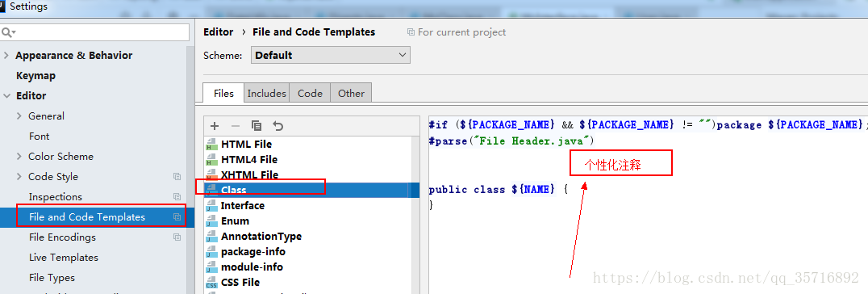Select the HTML File template name
This screenshot has height=294, width=868.
[x=246, y=145]
